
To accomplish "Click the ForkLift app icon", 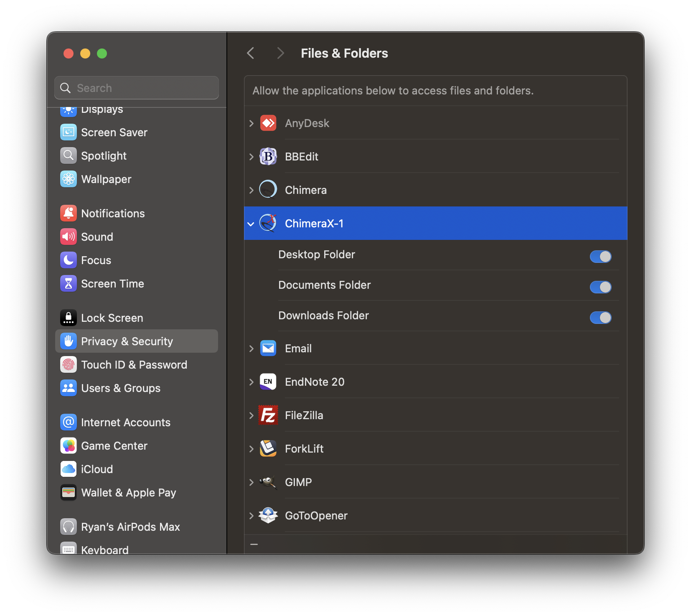I will click(x=268, y=449).
